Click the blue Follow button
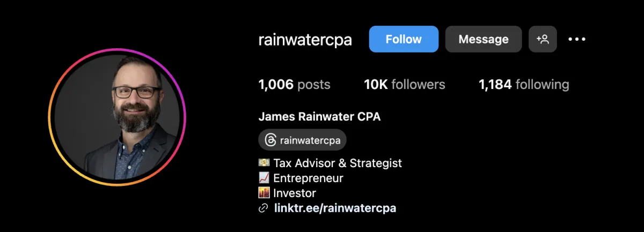 pyautogui.click(x=404, y=39)
